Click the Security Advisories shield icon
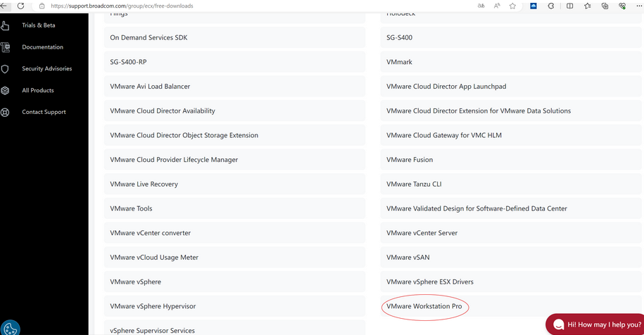 [5, 69]
